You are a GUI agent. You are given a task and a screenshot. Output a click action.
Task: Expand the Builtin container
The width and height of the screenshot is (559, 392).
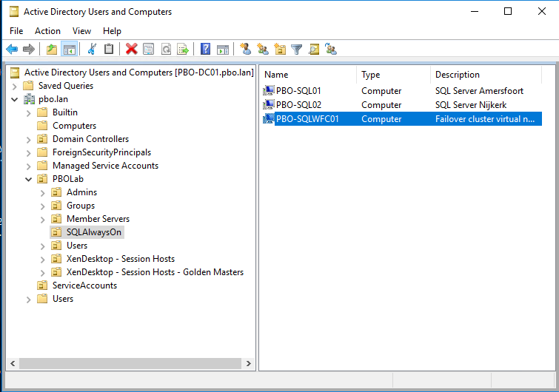(x=29, y=113)
